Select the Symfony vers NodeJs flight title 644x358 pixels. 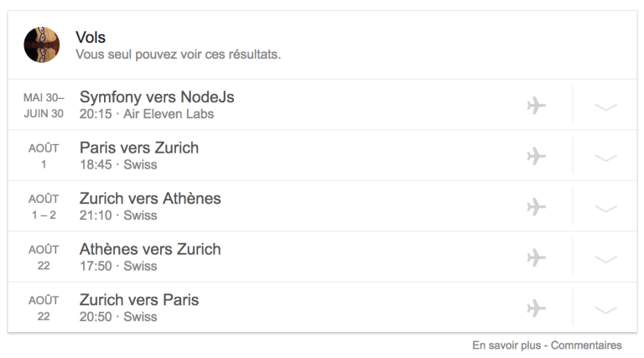pyautogui.click(x=157, y=97)
